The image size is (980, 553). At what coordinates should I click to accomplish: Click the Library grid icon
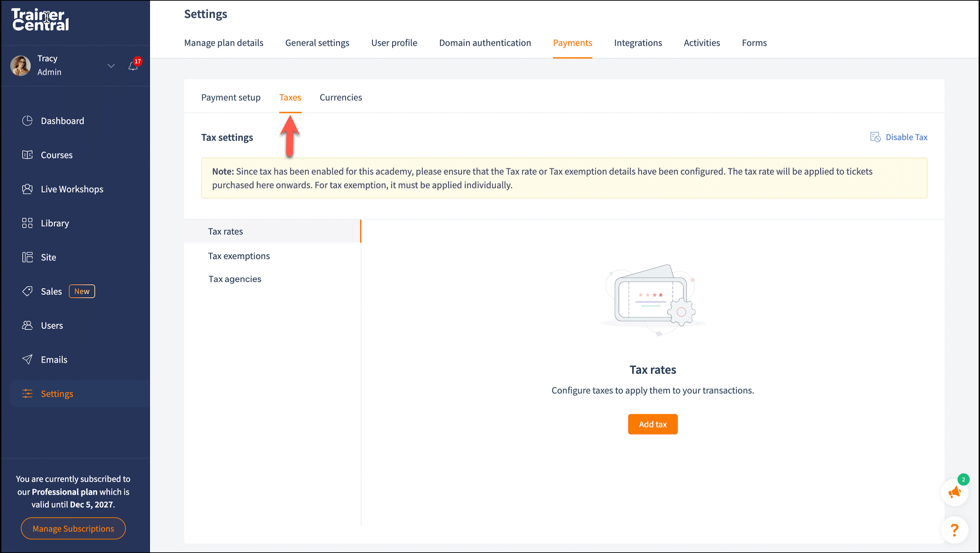pos(27,223)
